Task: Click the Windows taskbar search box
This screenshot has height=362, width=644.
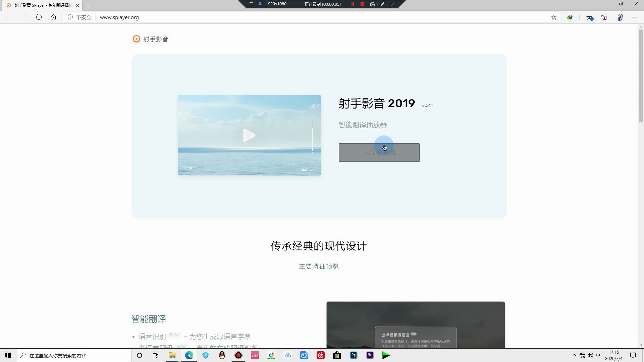Action: coord(73,355)
